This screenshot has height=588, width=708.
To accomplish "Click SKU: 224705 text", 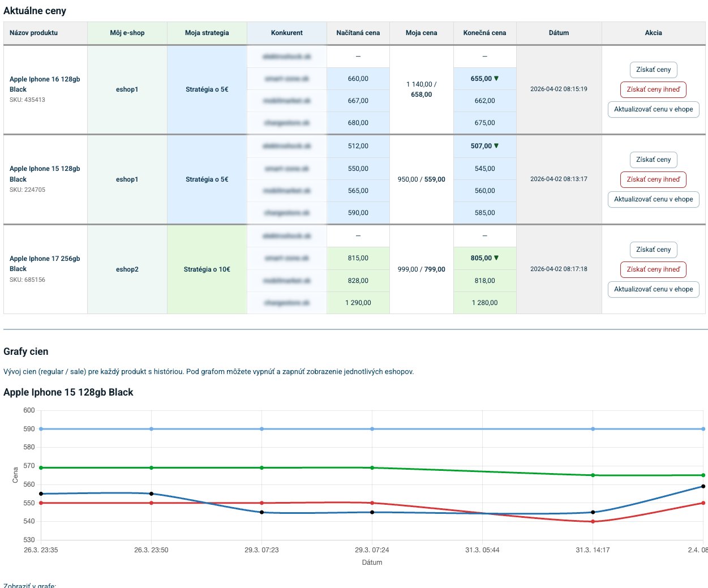I will click(x=27, y=190).
